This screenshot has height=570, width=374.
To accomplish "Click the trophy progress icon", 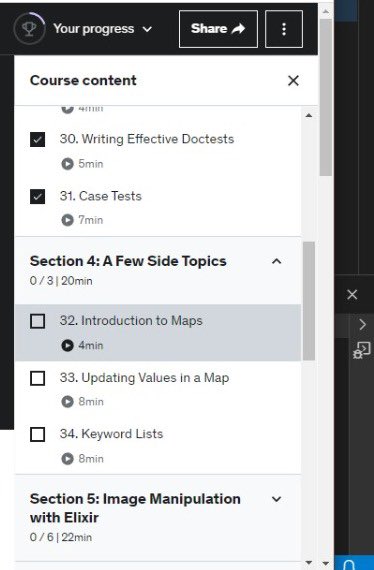I will click(x=29, y=29).
